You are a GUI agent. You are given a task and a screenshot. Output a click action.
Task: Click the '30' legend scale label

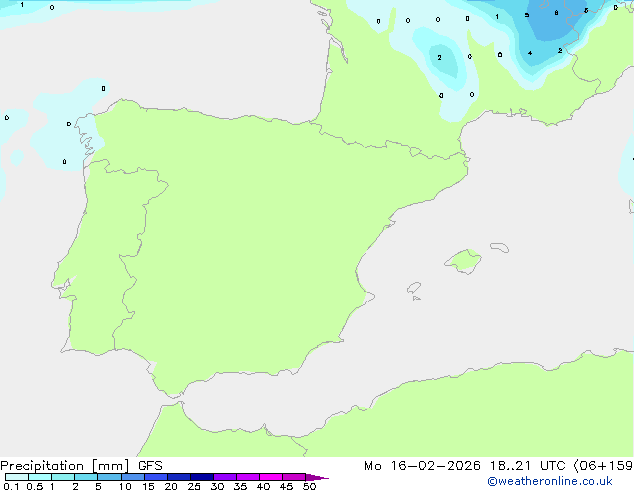tap(217, 486)
